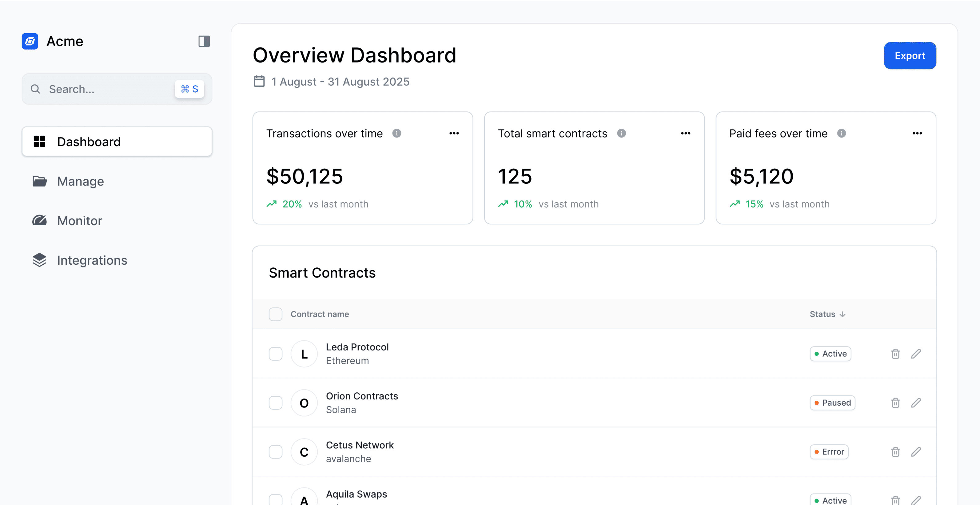Toggle the select-all contracts checkbox
The height and width of the screenshot is (505, 980).
tap(275, 314)
